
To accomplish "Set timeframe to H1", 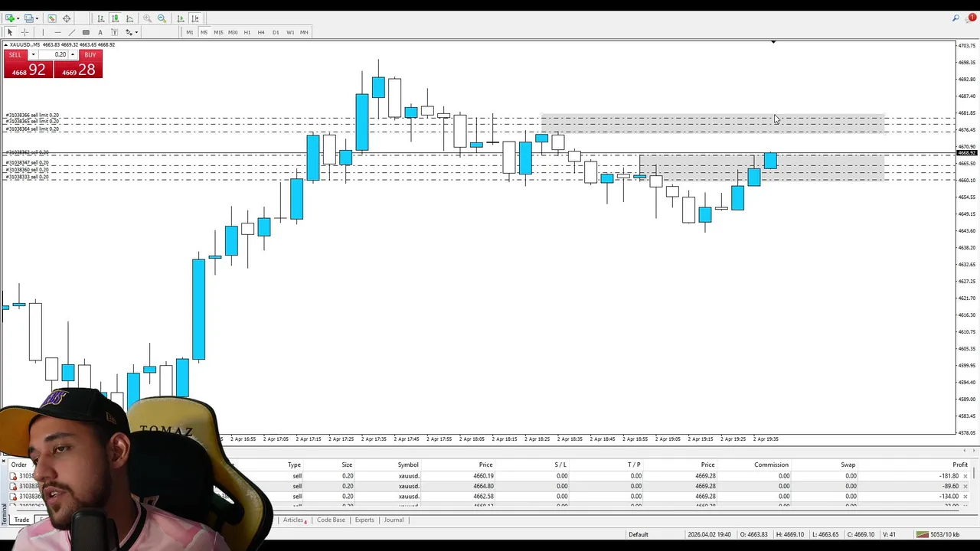I will [x=247, y=32].
